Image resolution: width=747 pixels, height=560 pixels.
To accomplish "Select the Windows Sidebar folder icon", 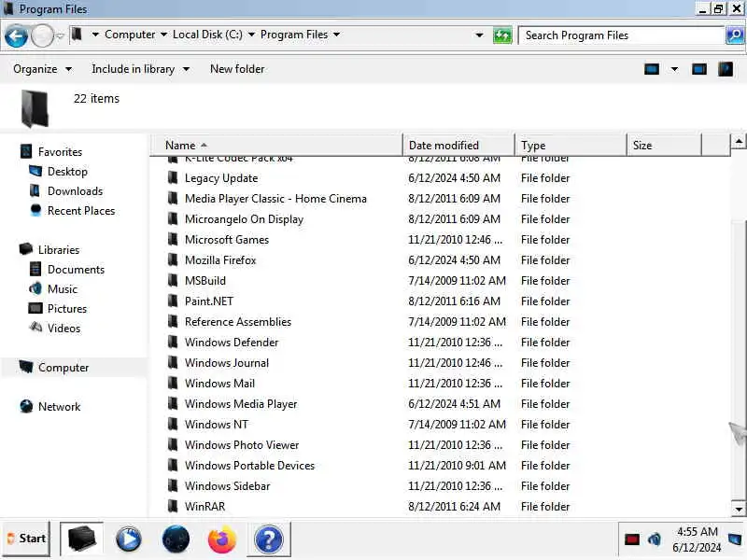I will coord(173,484).
